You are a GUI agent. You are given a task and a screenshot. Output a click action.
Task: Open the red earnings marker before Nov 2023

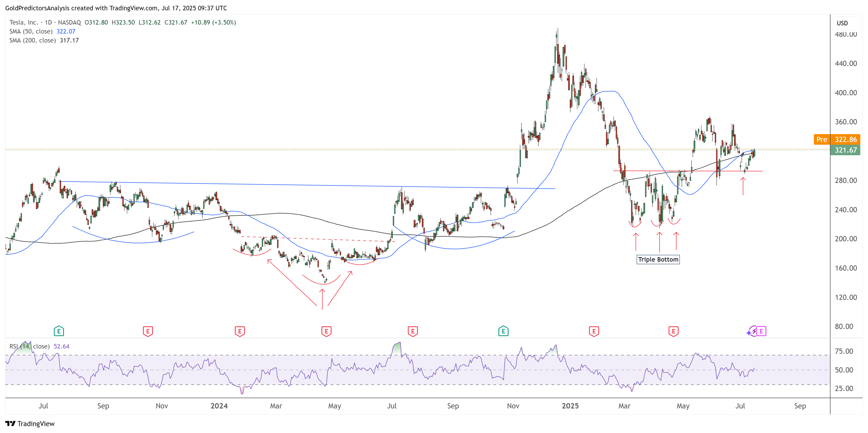pyautogui.click(x=148, y=331)
